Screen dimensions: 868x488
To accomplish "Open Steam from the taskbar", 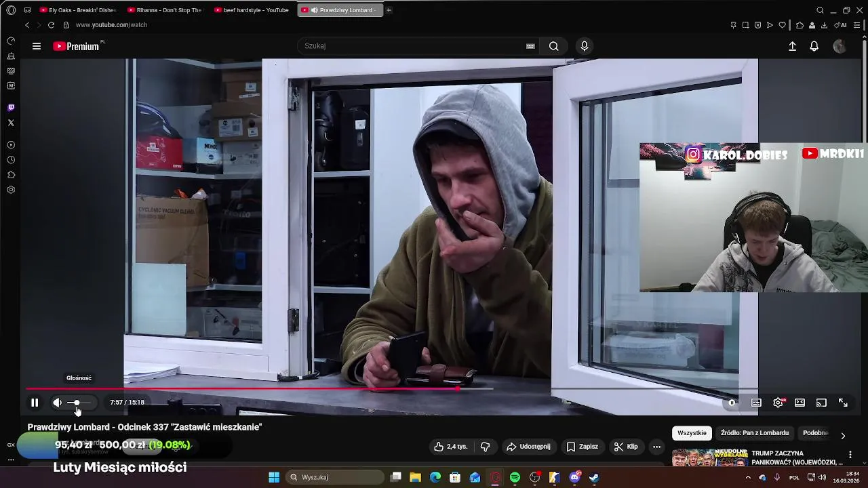I will click(594, 477).
